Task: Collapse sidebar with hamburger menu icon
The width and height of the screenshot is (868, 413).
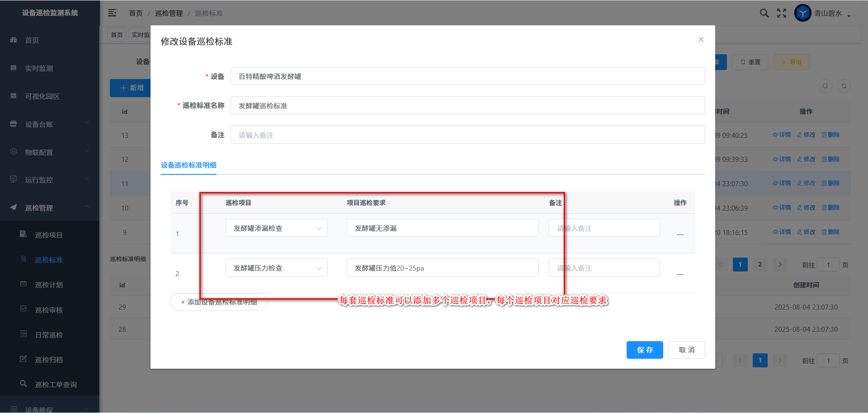Action: [x=112, y=13]
